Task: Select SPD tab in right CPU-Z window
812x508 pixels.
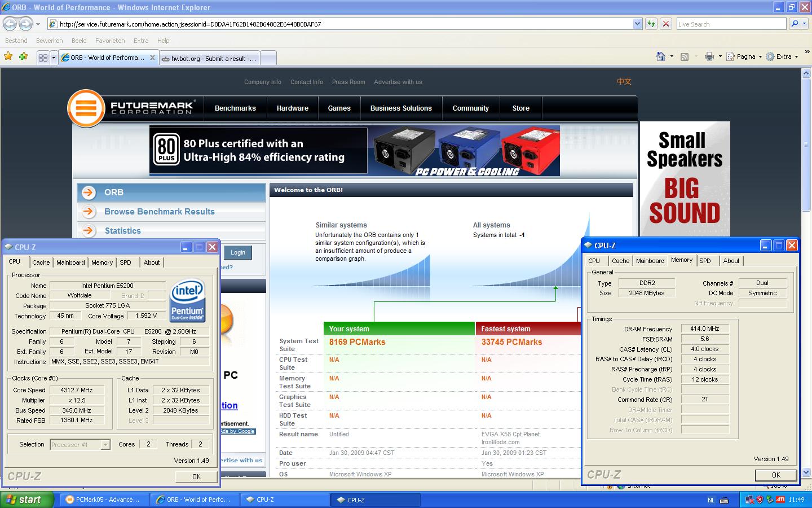Action: [705, 261]
